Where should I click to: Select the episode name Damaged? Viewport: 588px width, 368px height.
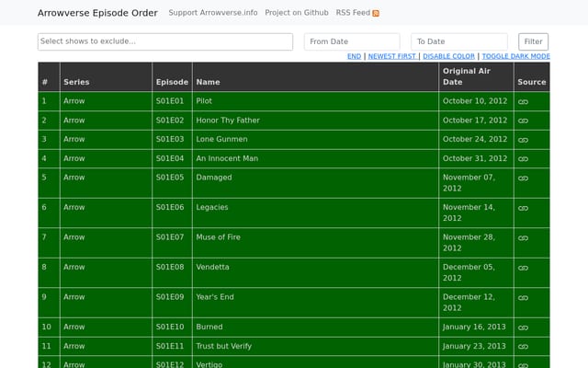coord(214,178)
